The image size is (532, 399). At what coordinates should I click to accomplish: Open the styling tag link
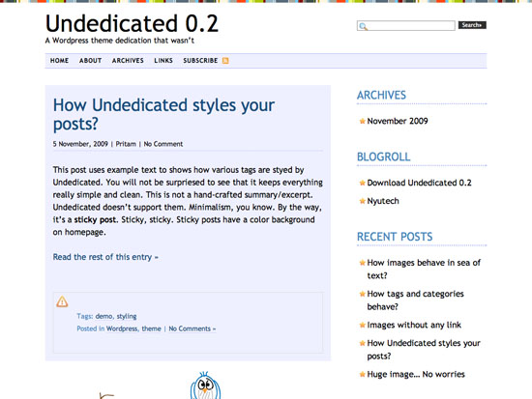[x=127, y=316]
